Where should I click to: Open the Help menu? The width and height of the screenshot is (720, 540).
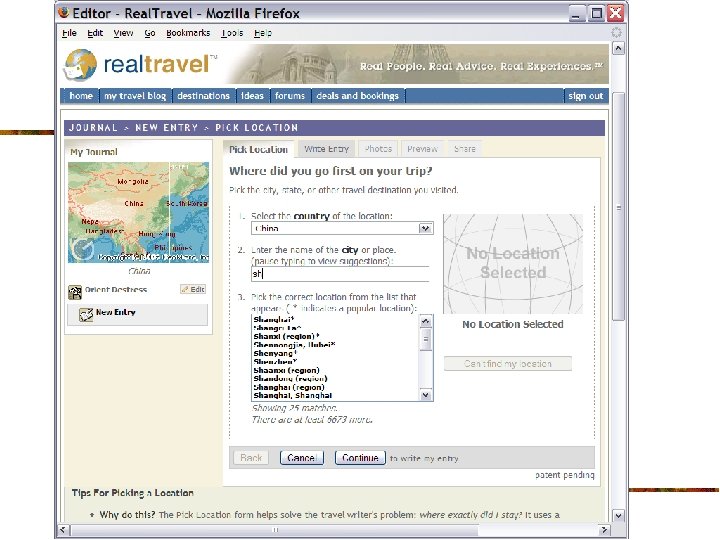coord(263,33)
